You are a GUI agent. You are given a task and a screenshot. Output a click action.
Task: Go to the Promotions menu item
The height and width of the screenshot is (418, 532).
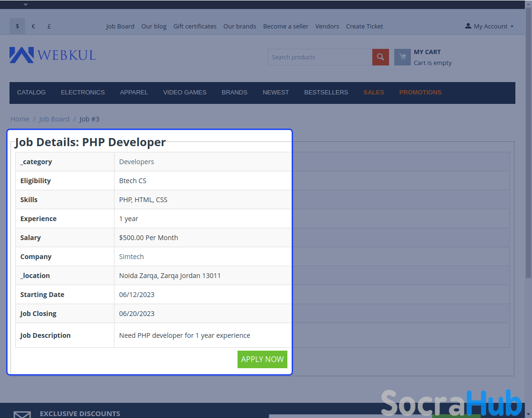[x=420, y=92]
